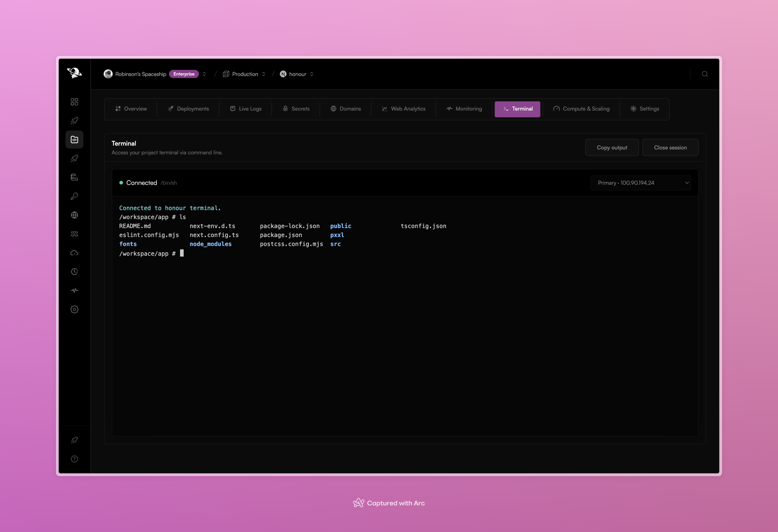Open the Live Logs tab
The height and width of the screenshot is (532, 778).
245,109
